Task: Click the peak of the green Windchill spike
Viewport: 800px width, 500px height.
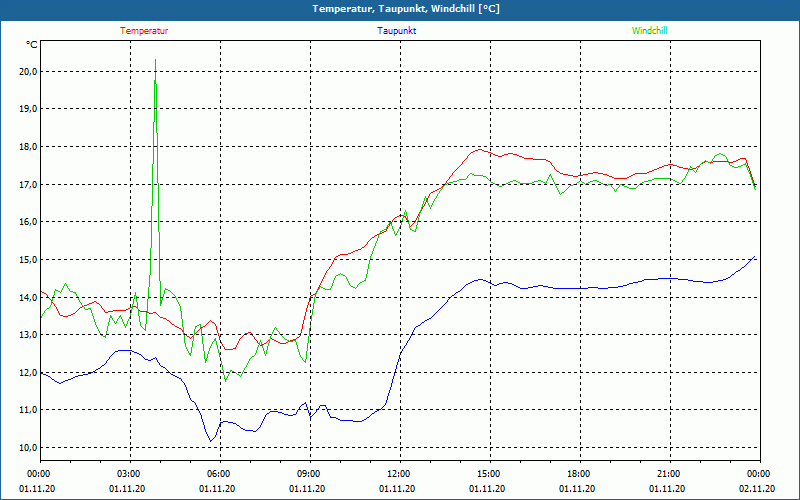Action: tap(155, 60)
